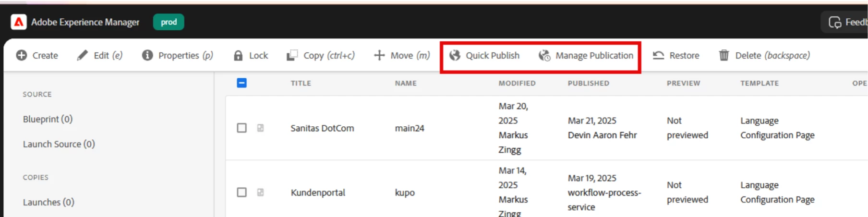Click the Kundenportal title
Screen dimensions: 868x217
(318, 193)
